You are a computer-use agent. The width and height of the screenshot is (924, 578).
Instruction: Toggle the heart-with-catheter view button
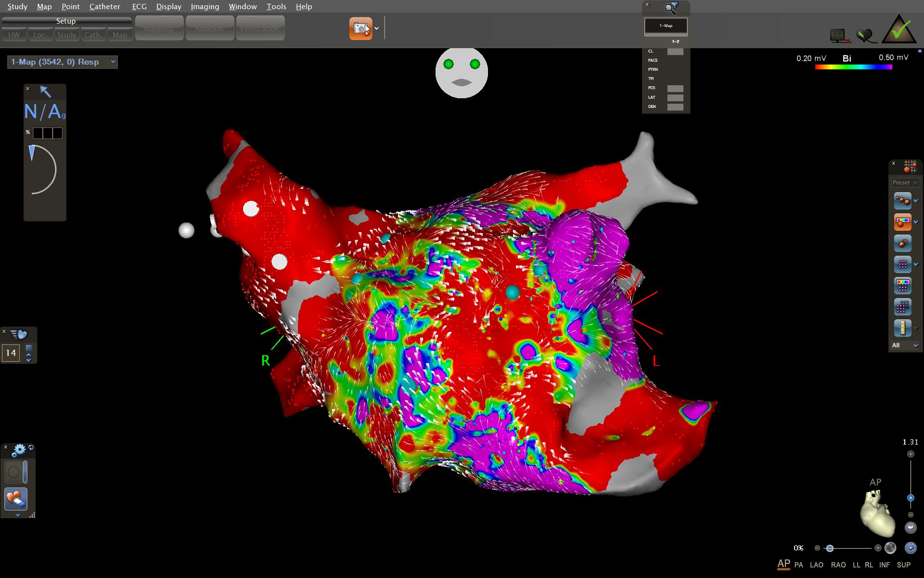(x=16, y=499)
